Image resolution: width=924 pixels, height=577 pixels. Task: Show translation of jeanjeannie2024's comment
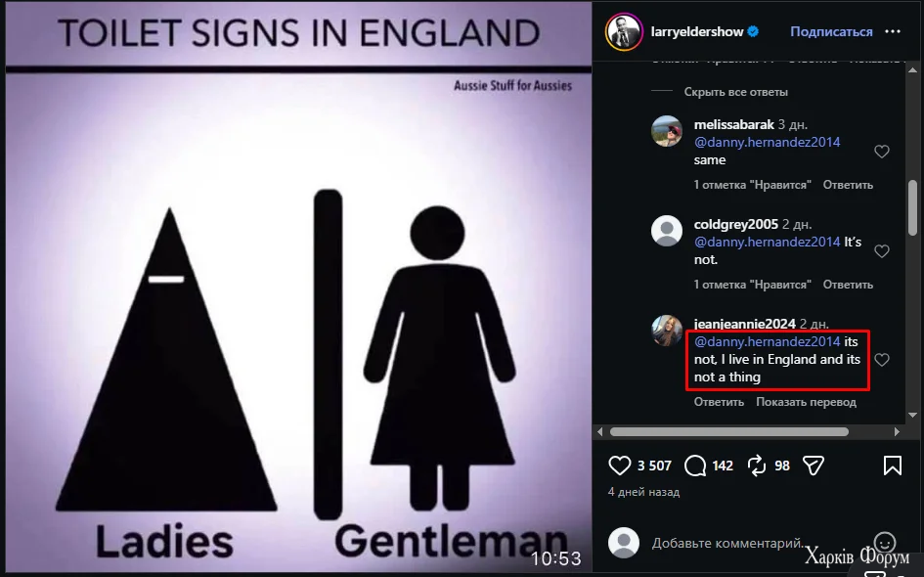(x=806, y=402)
